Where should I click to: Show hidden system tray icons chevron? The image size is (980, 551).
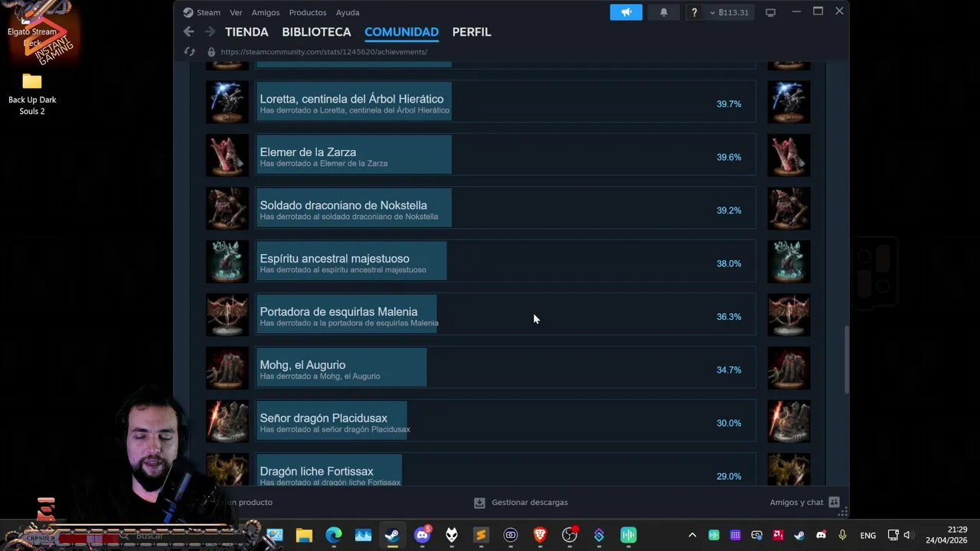(692, 535)
